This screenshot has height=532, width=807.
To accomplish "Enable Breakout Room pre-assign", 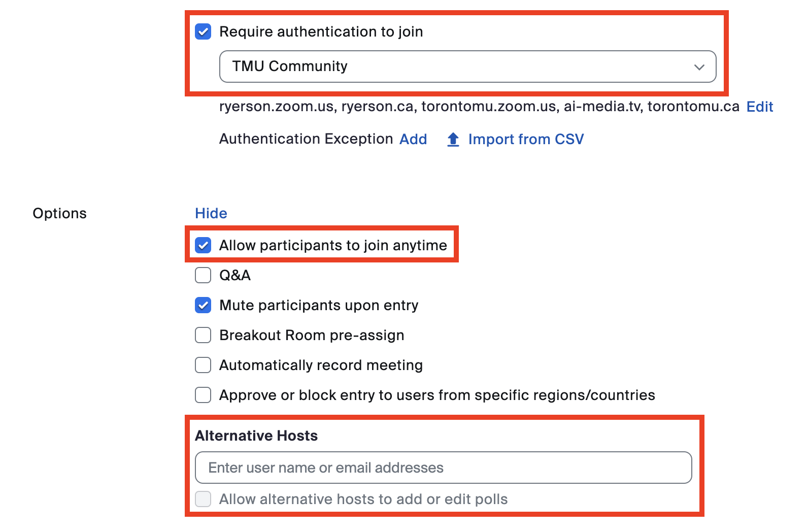I will pyautogui.click(x=203, y=336).
